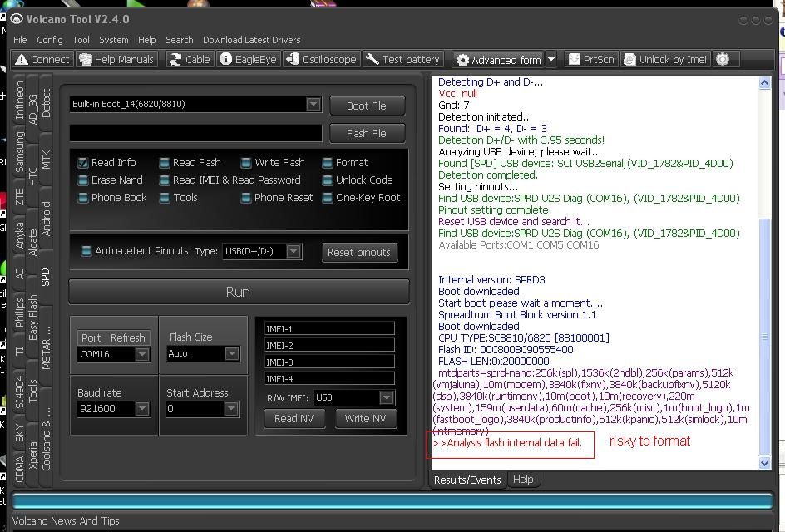
Task: Open the R/W IMEI USB dropdown
Action: pyautogui.click(x=387, y=398)
